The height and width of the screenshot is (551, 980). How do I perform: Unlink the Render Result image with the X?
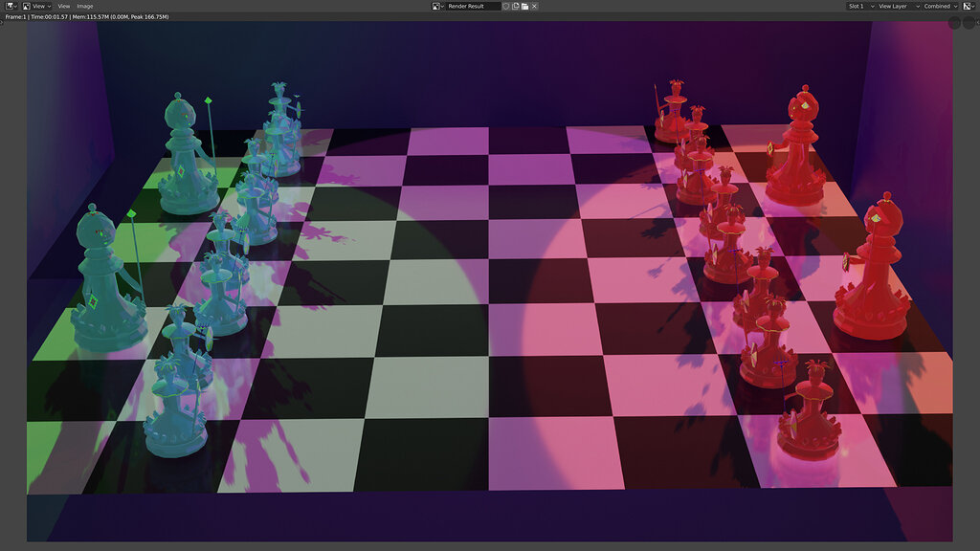click(534, 6)
